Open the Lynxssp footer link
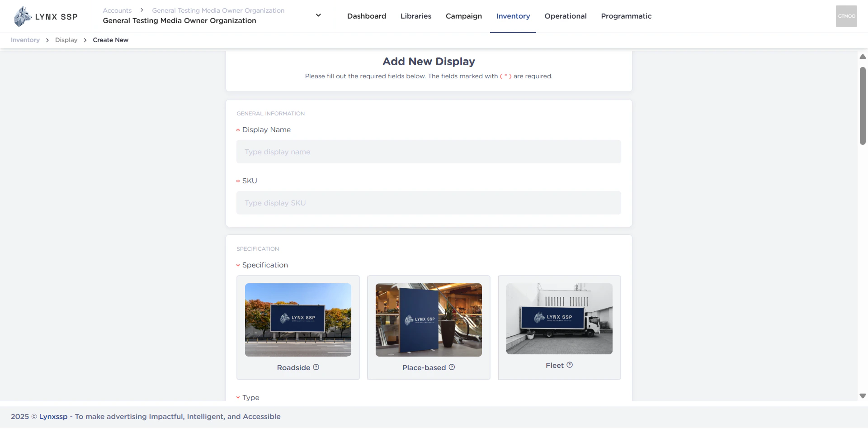 point(53,416)
